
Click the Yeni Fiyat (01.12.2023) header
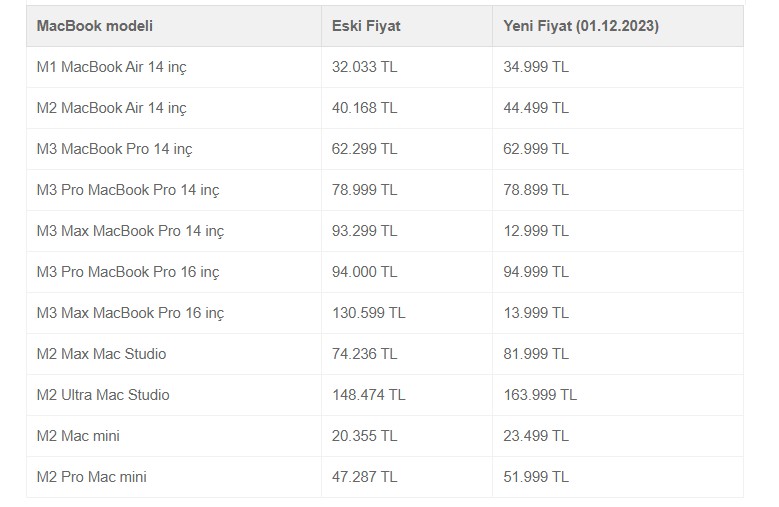pos(618,26)
